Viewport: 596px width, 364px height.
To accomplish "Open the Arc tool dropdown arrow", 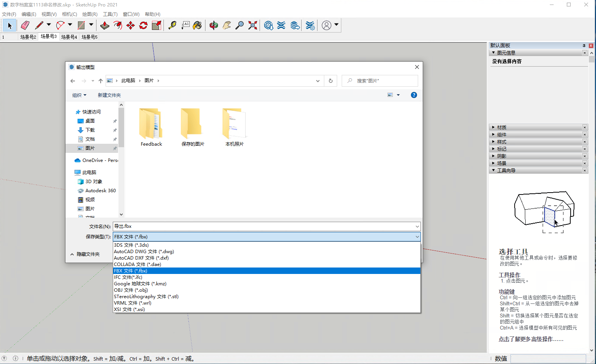I will 70,25.
